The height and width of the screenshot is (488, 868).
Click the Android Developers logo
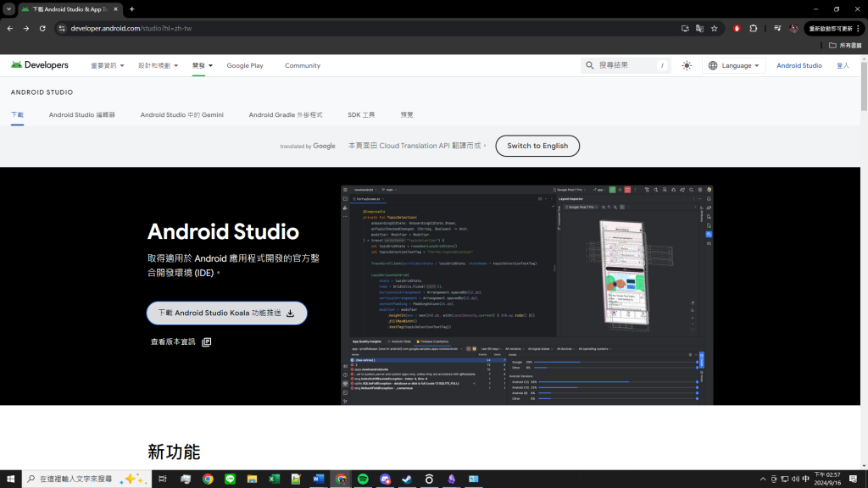pos(40,65)
